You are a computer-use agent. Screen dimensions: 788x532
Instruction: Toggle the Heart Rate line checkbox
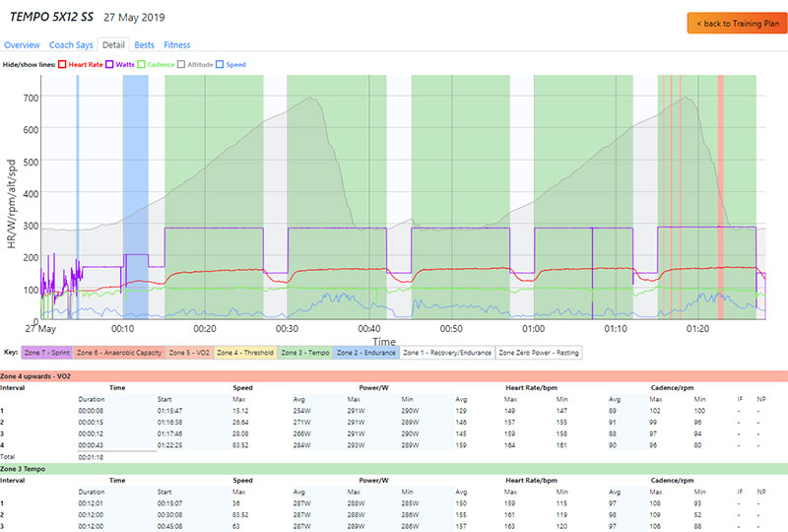tap(61, 64)
